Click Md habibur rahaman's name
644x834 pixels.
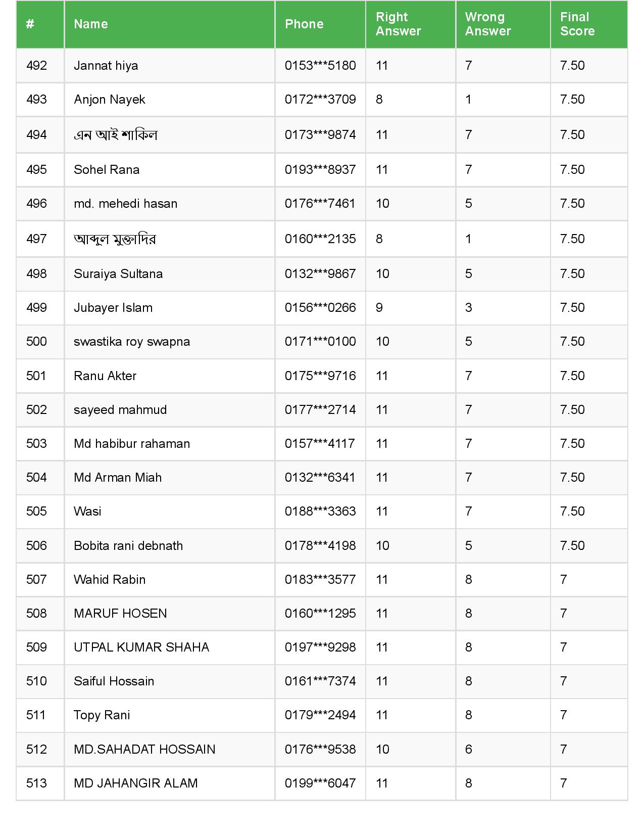coord(131,444)
